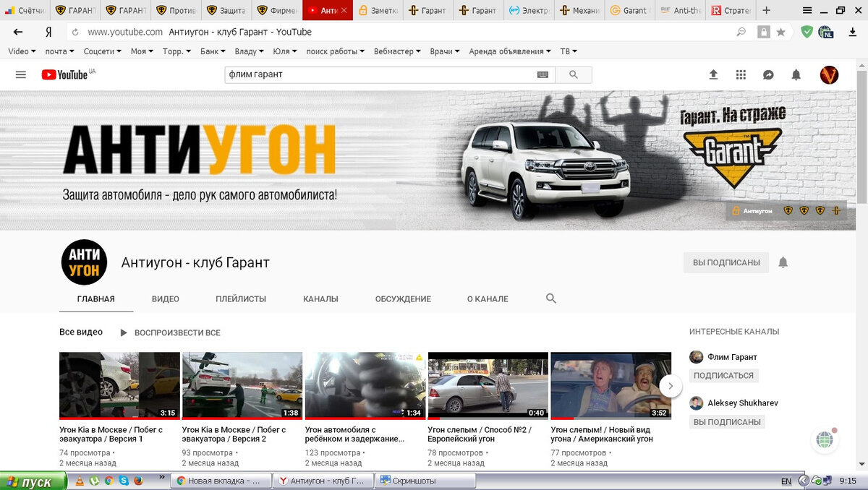Image resolution: width=868 pixels, height=490 pixels.
Task: Click the Антиугон channel avatar
Action: coord(84,262)
